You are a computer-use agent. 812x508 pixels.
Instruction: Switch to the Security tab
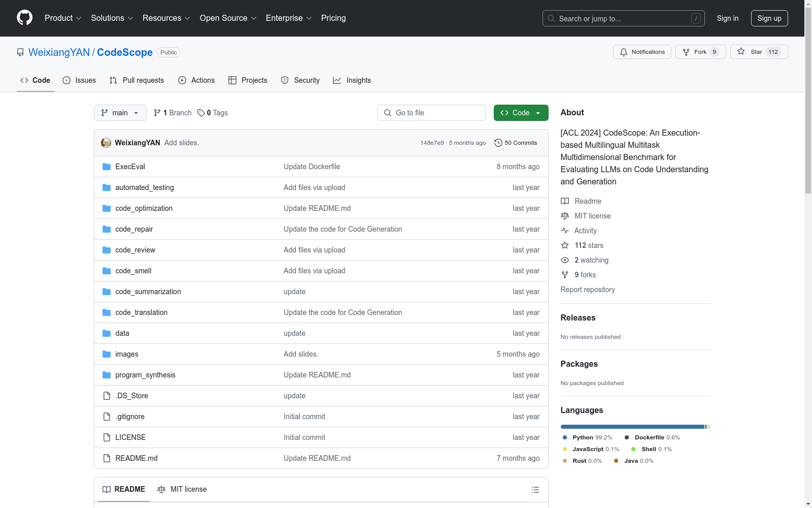(300, 80)
